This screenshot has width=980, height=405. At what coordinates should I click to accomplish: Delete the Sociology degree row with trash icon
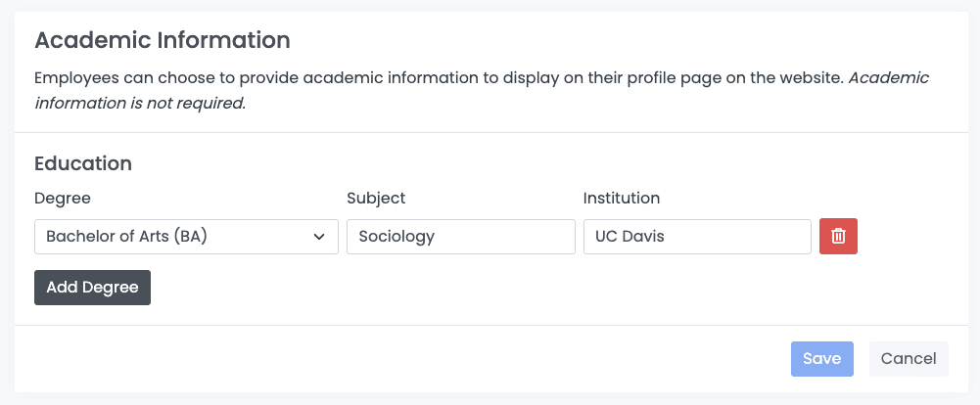[x=838, y=236]
